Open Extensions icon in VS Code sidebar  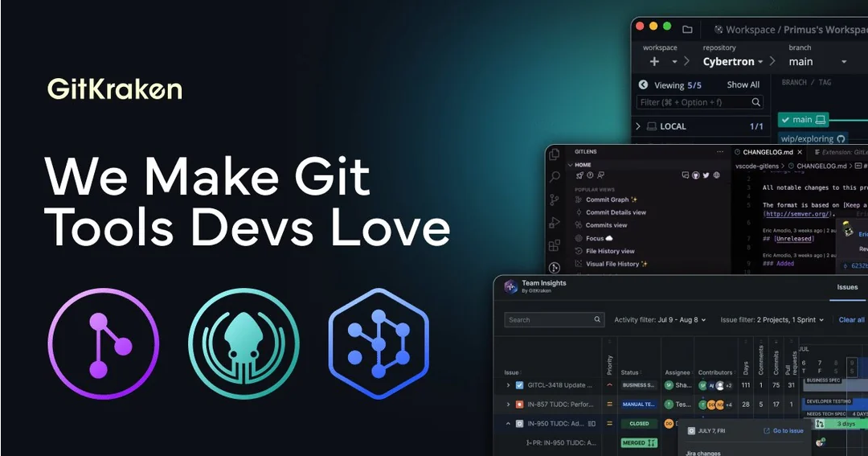555,245
